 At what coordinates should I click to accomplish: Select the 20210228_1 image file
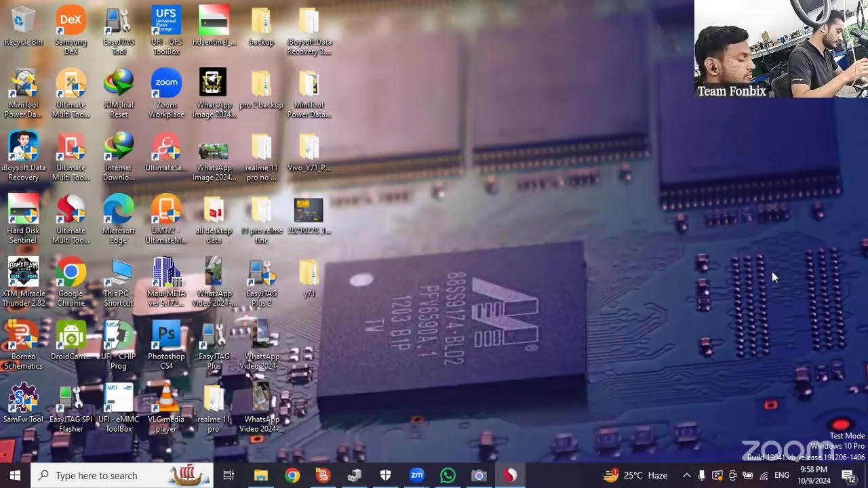[309, 216]
